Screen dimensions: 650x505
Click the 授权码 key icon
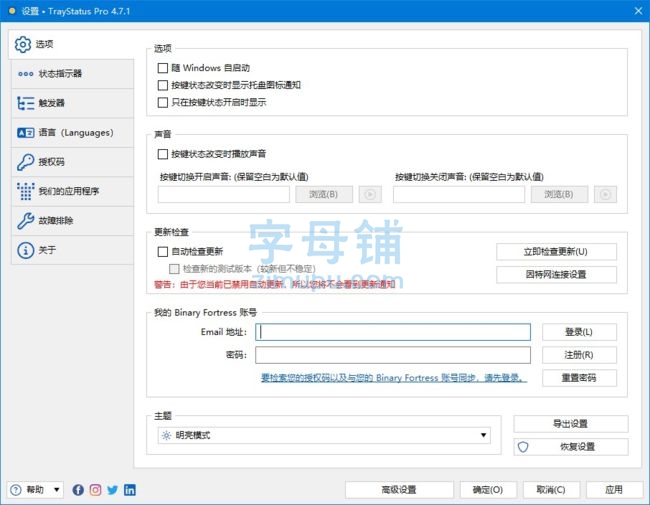click(x=26, y=162)
